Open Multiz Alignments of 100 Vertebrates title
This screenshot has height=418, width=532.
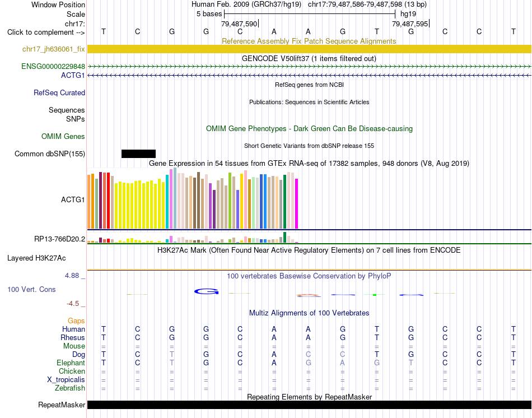click(x=309, y=313)
